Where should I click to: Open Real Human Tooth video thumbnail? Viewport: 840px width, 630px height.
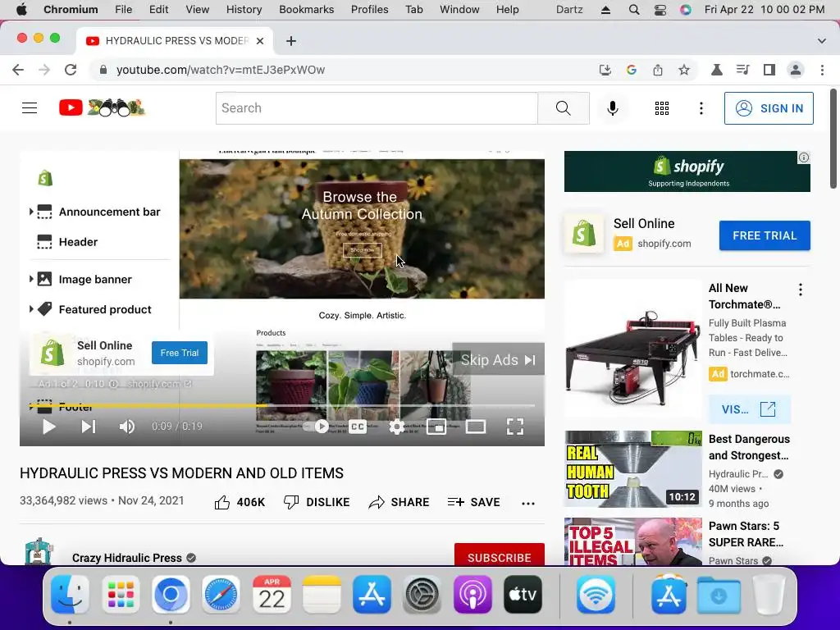pyautogui.click(x=632, y=468)
